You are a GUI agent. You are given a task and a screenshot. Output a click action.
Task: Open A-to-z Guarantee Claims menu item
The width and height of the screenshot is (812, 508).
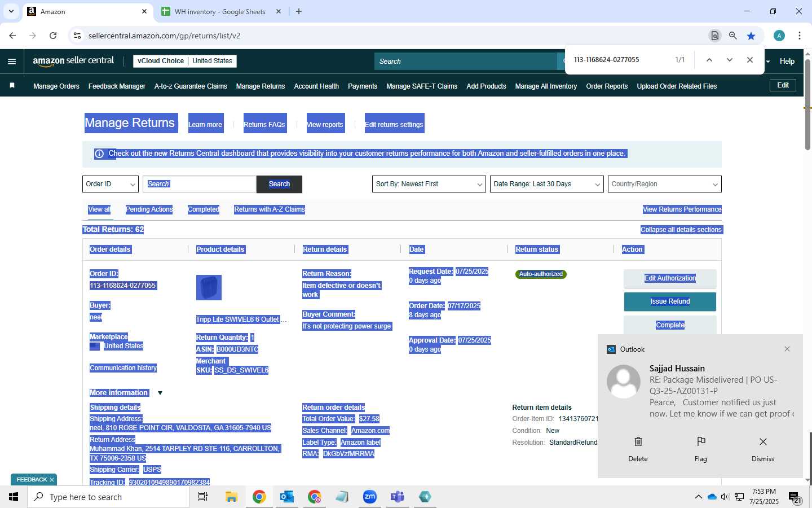(x=191, y=86)
